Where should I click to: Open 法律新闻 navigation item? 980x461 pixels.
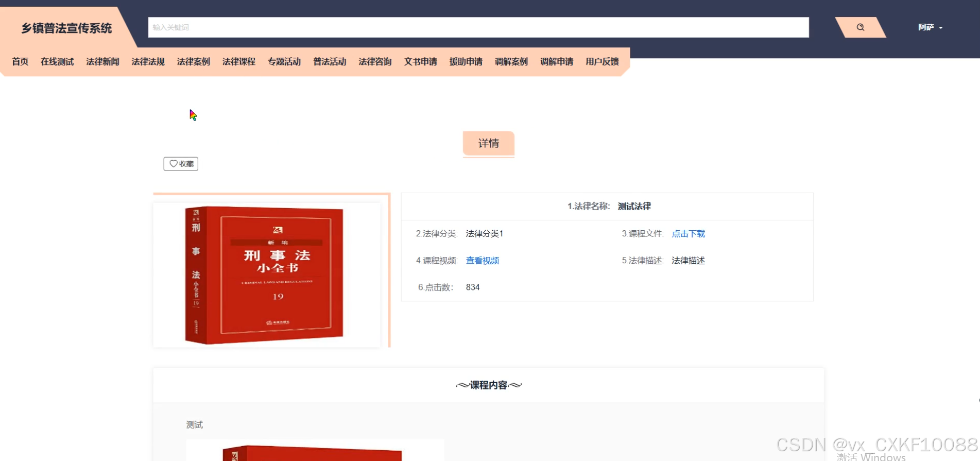[102, 62]
